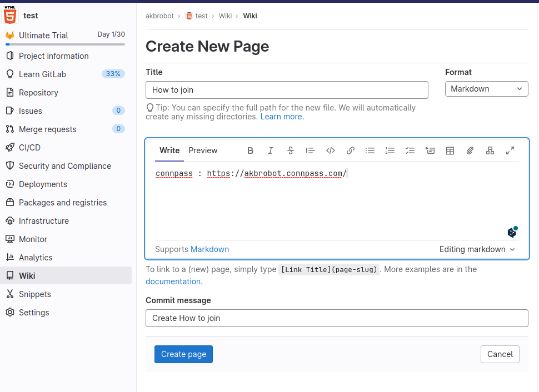Insert a code block using the toolbar icon
This screenshot has height=392, width=539.
pyautogui.click(x=331, y=150)
